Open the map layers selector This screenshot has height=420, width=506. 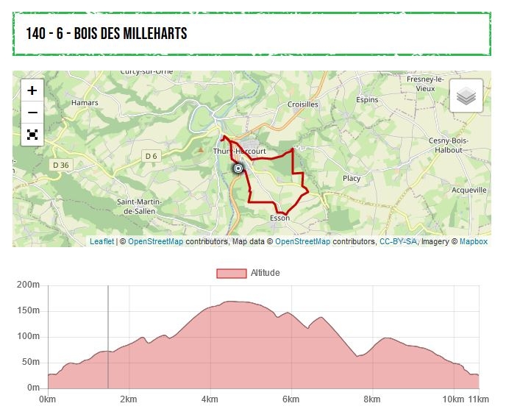click(x=466, y=96)
